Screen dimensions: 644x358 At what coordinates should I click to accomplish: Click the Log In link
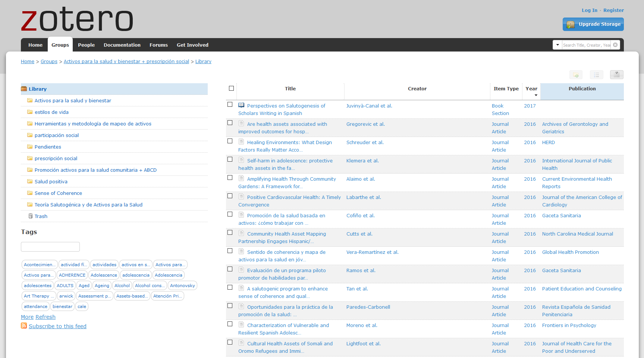589,10
